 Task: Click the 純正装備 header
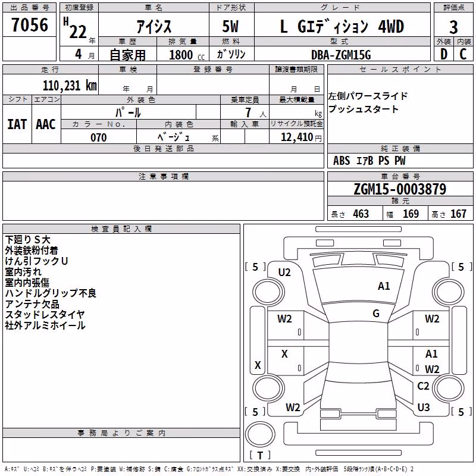click(x=400, y=149)
